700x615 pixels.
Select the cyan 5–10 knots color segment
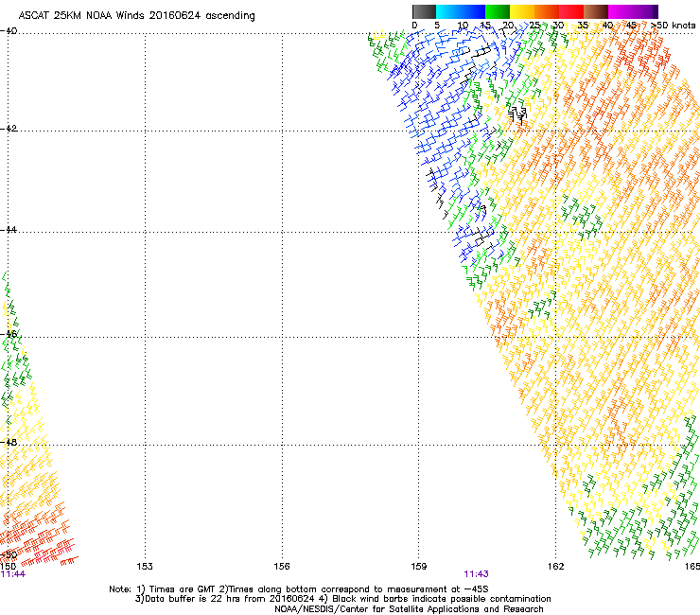pyautogui.click(x=447, y=11)
